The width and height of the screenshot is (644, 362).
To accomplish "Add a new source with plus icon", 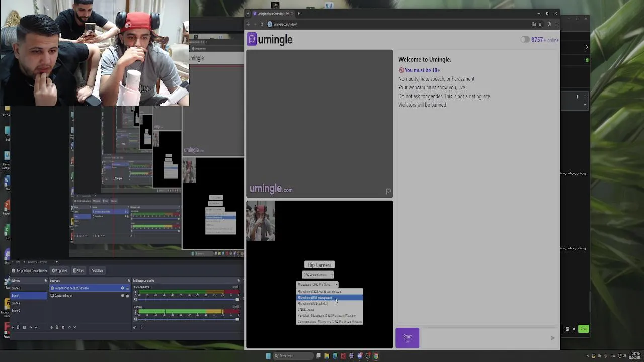I will (x=52, y=327).
